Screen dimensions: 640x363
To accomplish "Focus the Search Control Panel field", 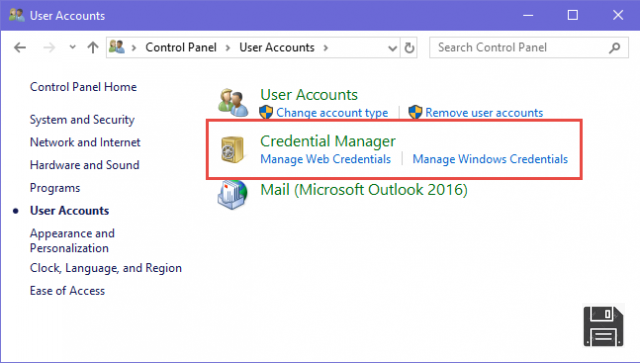I will 529,47.
